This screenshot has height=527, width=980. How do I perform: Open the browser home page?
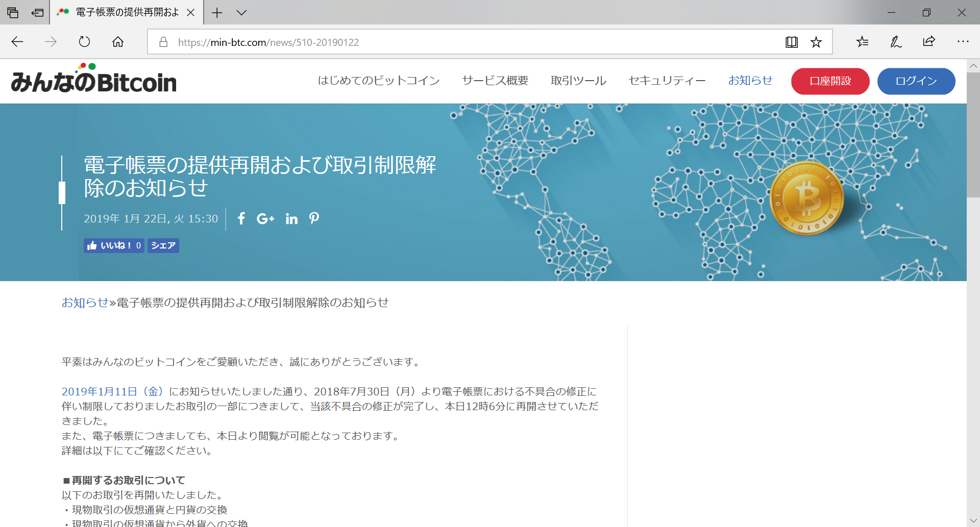click(x=118, y=42)
